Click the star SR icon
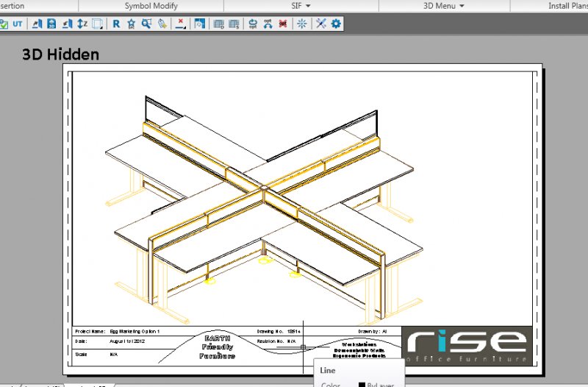588x387 pixels. click(x=132, y=24)
